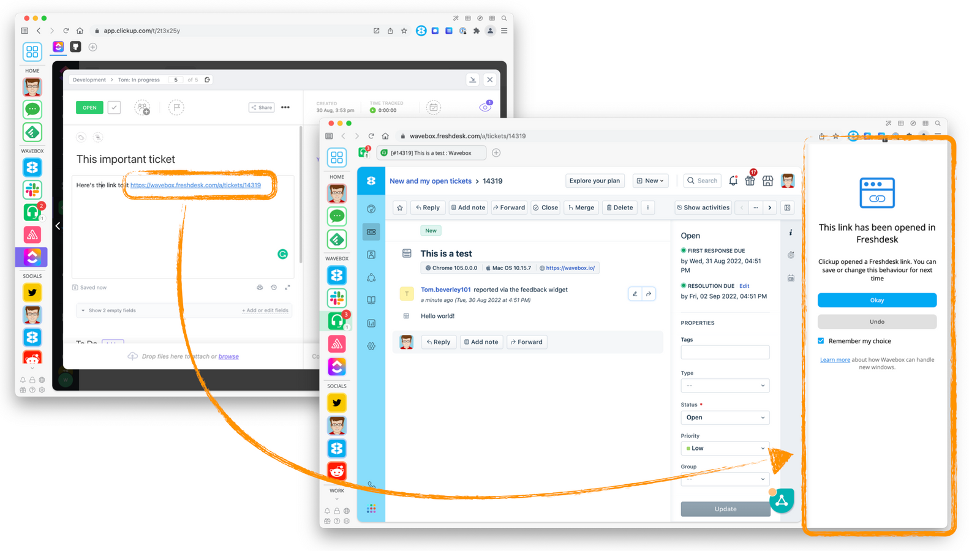Open the Group dropdown
This screenshot has width=980, height=551.
[x=725, y=479]
